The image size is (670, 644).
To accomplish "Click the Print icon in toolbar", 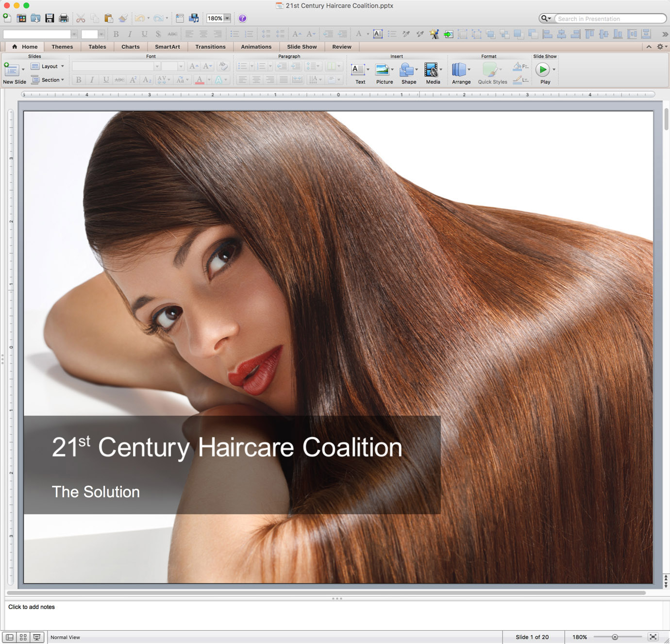I will [64, 18].
